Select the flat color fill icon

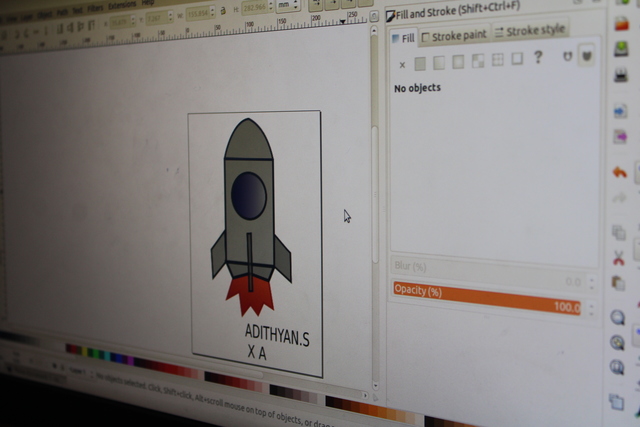point(420,63)
